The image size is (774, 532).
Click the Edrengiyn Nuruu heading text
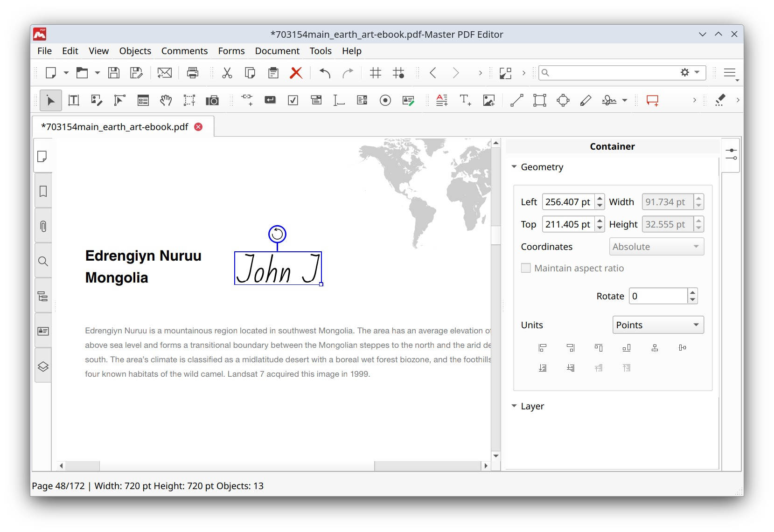(143, 256)
